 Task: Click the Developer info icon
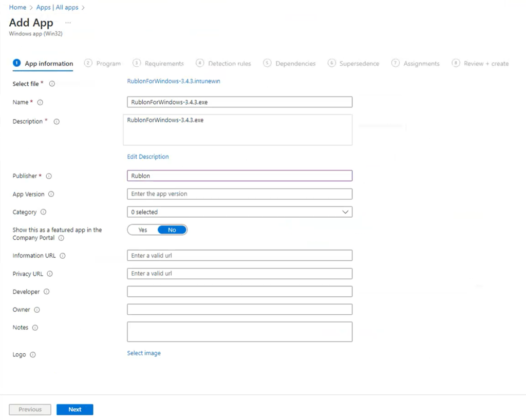pos(45,292)
